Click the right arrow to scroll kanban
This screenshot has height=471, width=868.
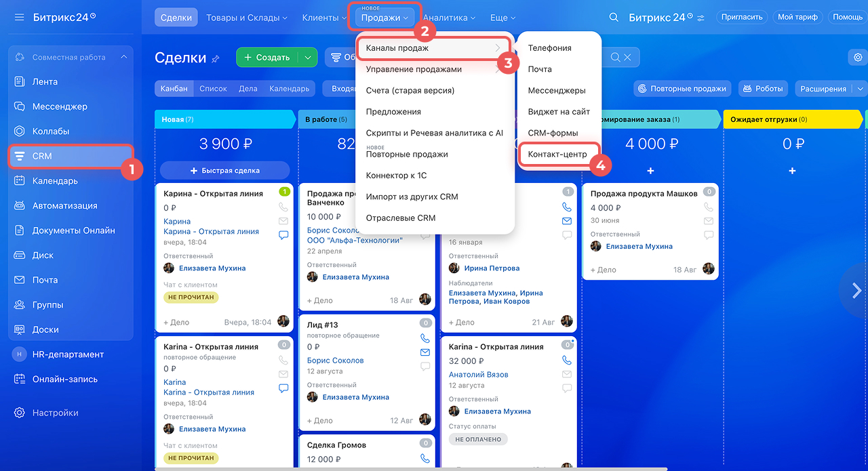(x=856, y=291)
